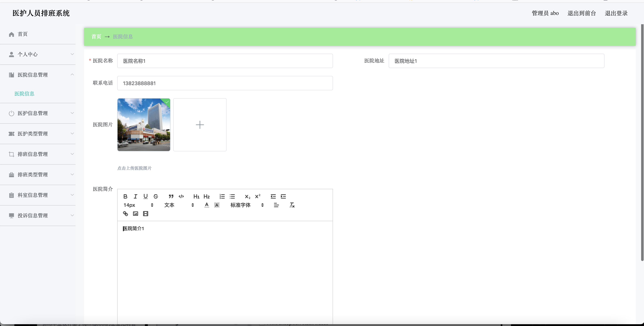Decrease text indent
Image resolution: width=644 pixels, height=326 pixels.
click(273, 196)
